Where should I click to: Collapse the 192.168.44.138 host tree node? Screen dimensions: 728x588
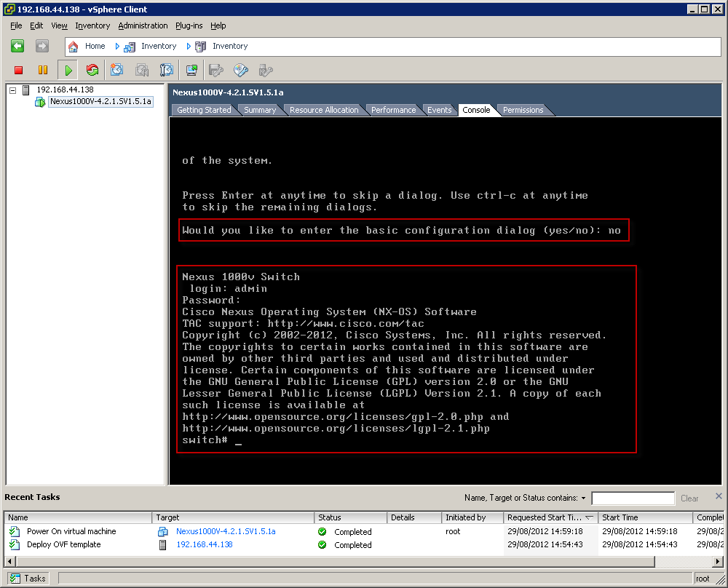pyautogui.click(x=13, y=90)
